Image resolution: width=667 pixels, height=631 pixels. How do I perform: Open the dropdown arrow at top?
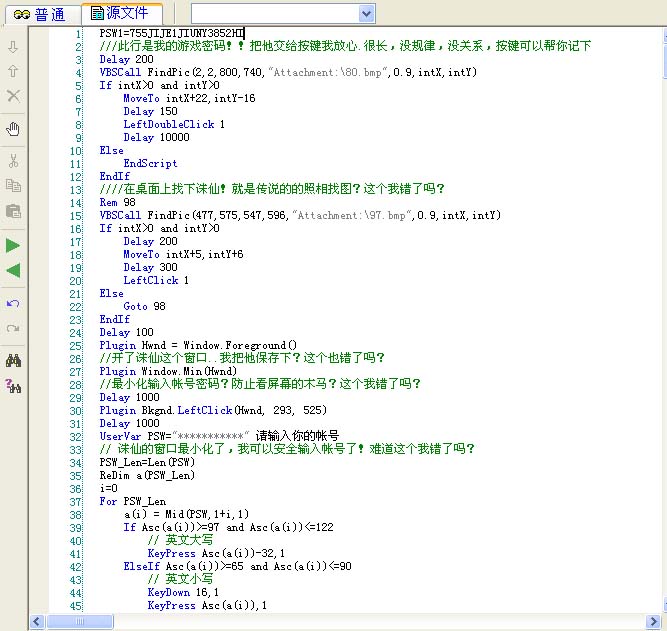coord(366,13)
